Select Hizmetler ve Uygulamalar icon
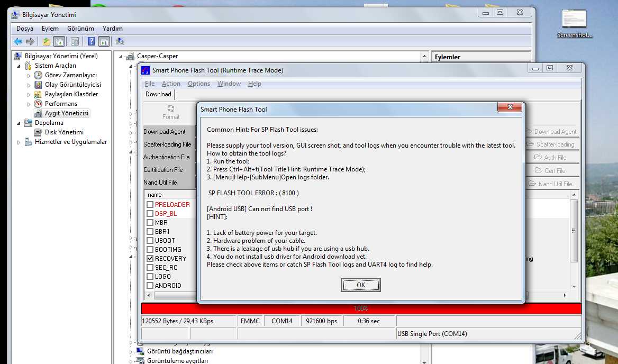The image size is (618, 364). point(28,142)
